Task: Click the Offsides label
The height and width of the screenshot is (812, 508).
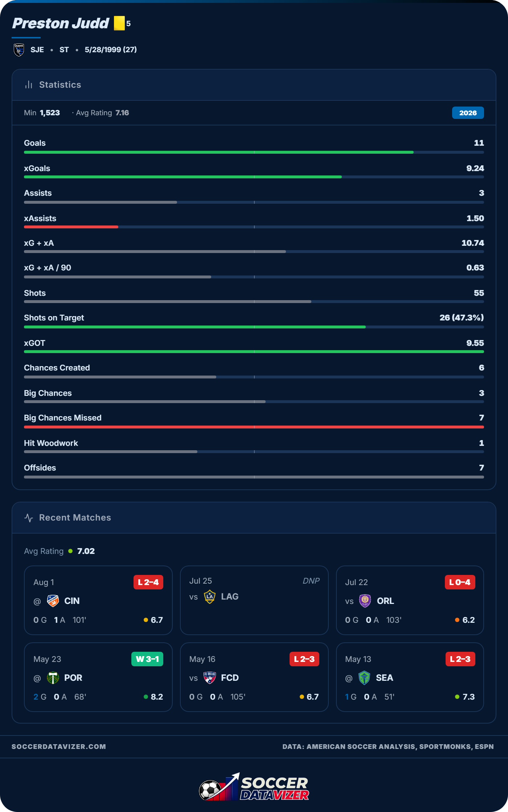Action: click(40, 468)
